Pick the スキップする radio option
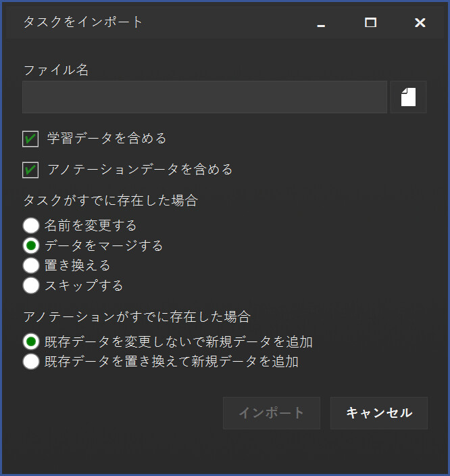450x476 pixels. 31,285
